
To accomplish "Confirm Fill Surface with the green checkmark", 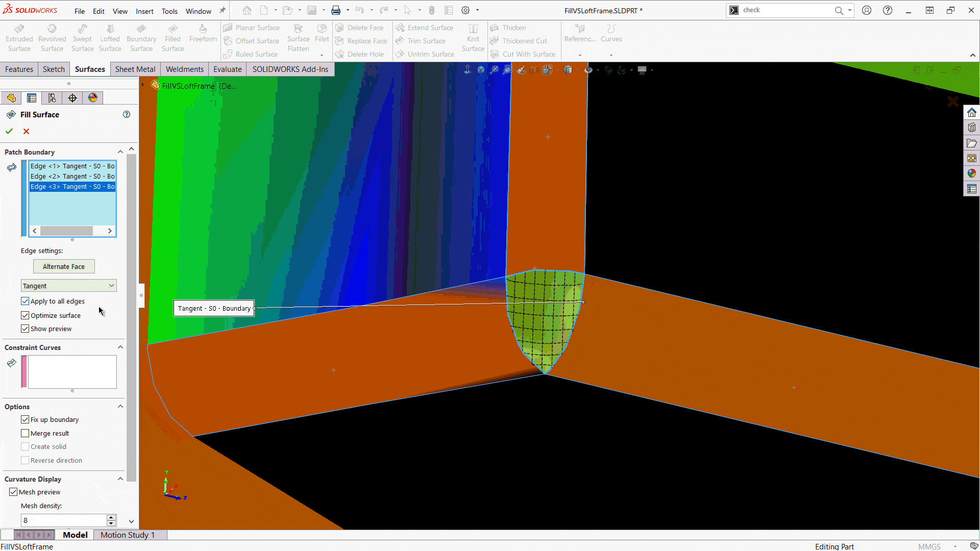I will [x=9, y=131].
